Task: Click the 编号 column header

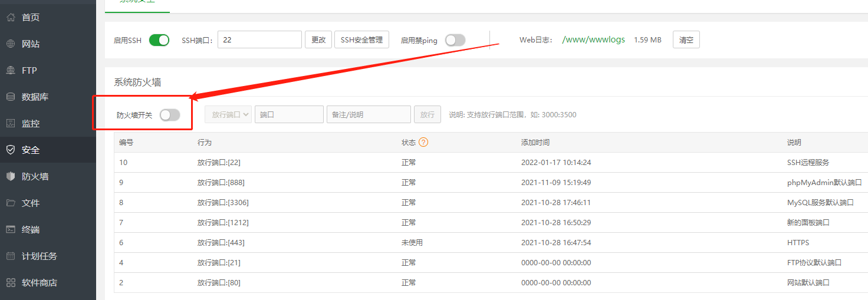Action: 126,143
